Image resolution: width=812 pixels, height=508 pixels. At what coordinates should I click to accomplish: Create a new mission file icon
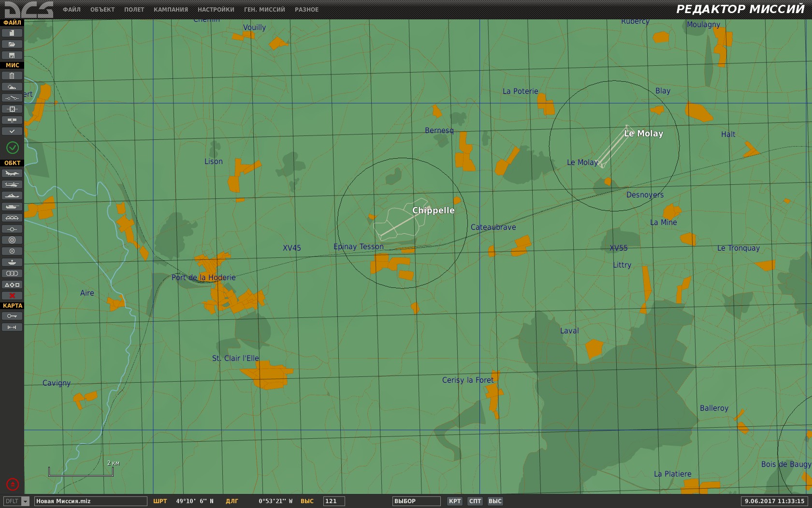[x=12, y=33]
